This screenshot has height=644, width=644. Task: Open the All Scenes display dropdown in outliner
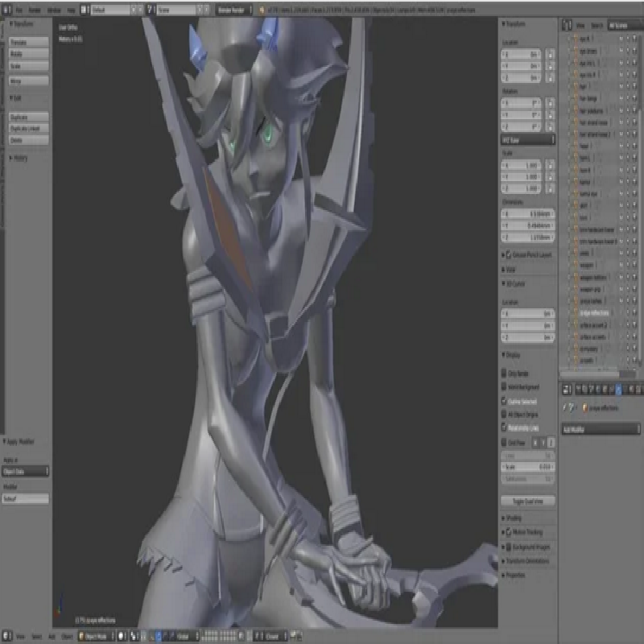(625, 26)
